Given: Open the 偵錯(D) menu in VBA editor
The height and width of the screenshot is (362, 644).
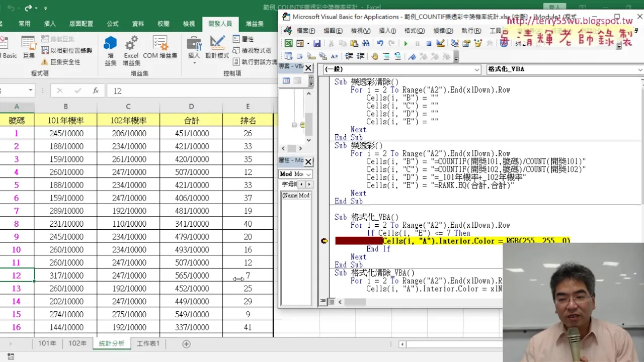Looking at the screenshot, I should [x=443, y=31].
